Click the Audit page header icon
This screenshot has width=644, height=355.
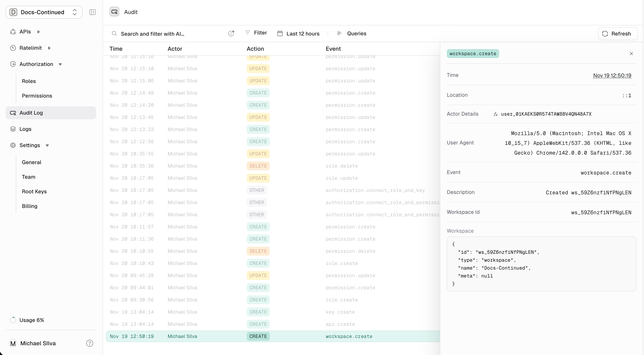[114, 12]
